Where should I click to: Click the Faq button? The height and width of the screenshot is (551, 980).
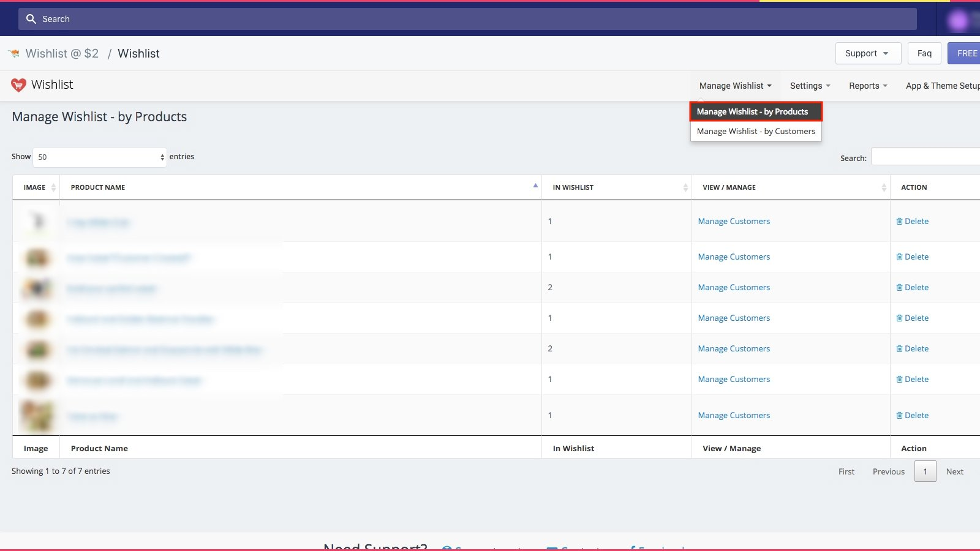(x=924, y=53)
